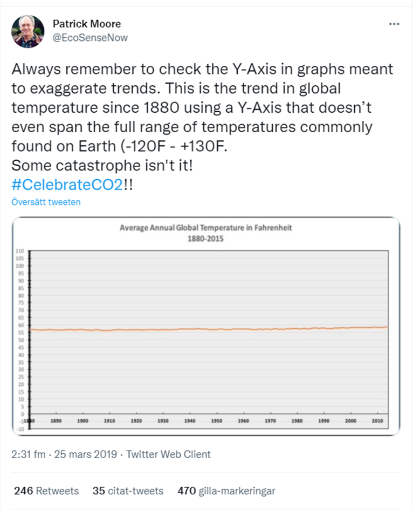Viewport: 420px width, 511px height.
Task: Click the '1880-2015' chart subtitle
Action: (206, 238)
